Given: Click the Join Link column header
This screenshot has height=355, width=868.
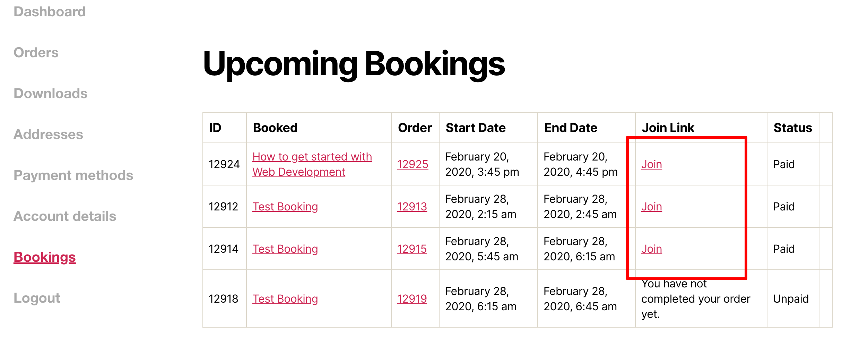Looking at the screenshot, I should (668, 128).
